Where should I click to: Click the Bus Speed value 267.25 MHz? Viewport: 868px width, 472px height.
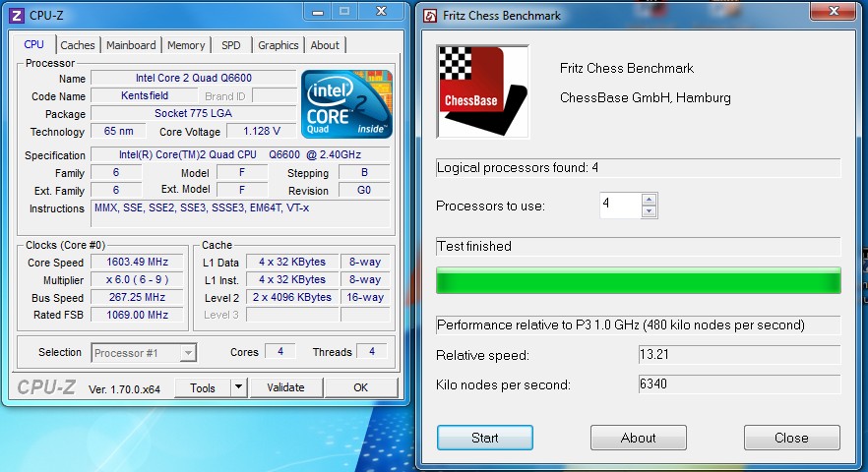[x=138, y=297]
